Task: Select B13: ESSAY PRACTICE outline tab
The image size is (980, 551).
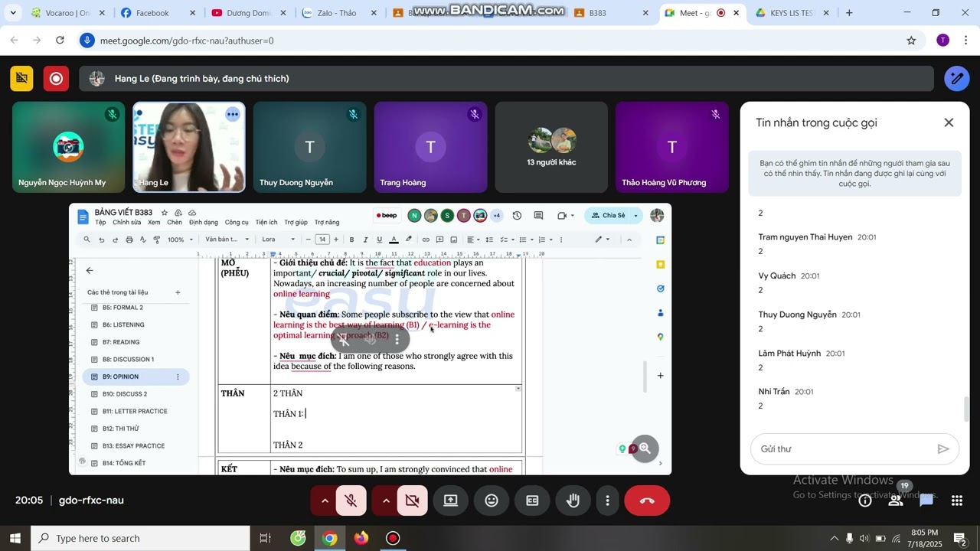Action: 136,445
